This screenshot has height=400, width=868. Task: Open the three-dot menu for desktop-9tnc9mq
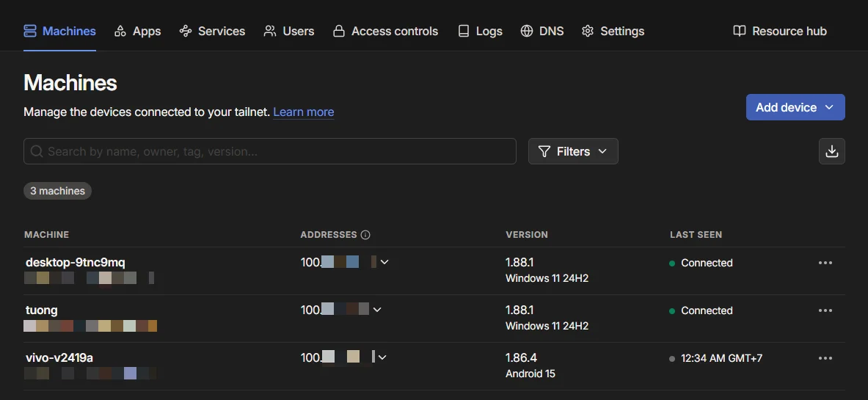(x=825, y=263)
